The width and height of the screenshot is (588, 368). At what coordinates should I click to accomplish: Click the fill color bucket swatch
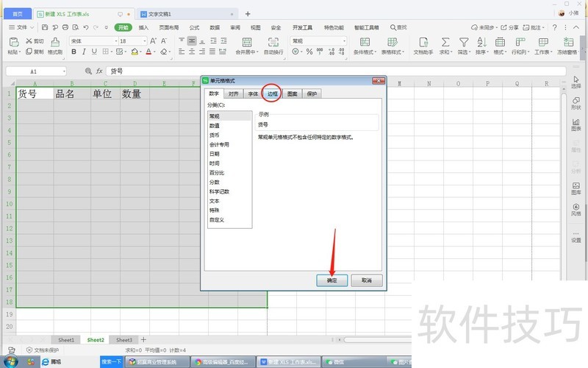tap(134, 52)
